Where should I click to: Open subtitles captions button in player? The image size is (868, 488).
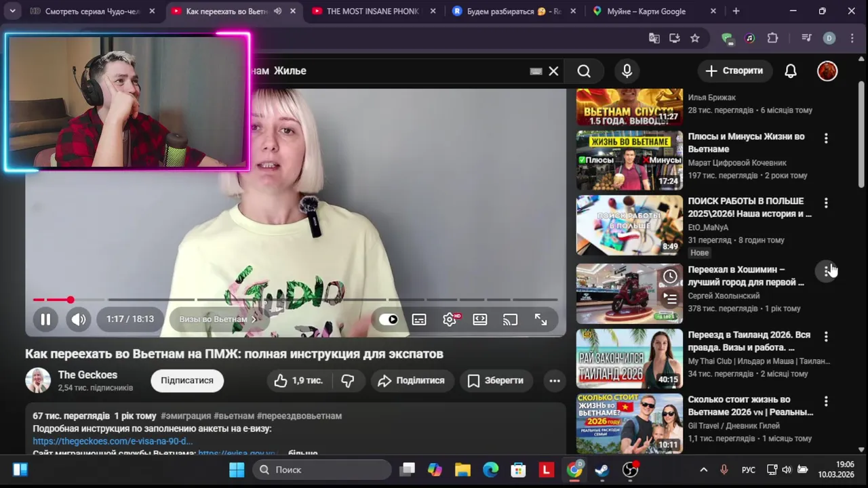419,319
